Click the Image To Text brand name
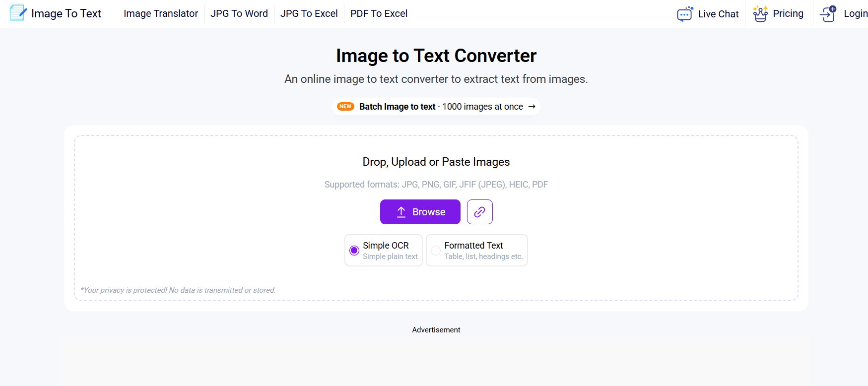Viewport: 868px width, 386px height. [66, 13]
